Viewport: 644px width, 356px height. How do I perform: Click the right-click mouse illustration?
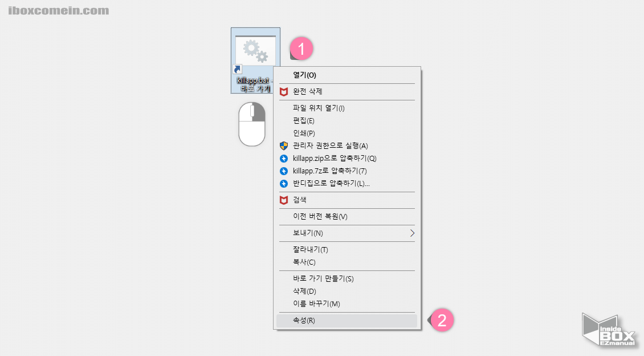tap(252, 124)
